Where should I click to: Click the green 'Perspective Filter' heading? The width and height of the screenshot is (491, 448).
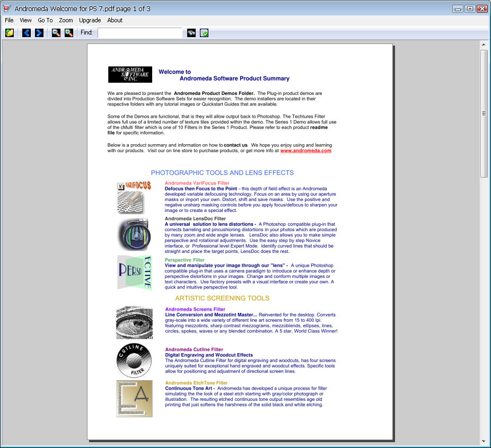click(x=185, y=260)
